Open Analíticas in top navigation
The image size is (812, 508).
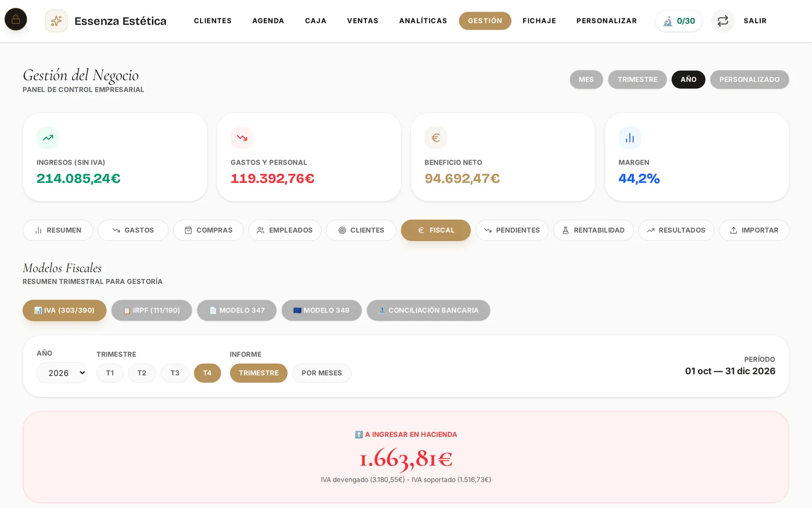coord(423,21)
